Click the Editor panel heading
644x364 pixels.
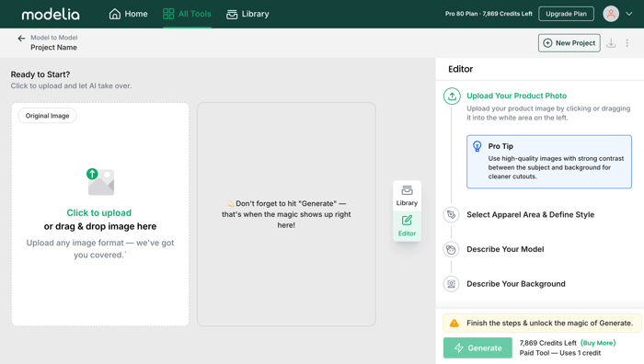click(460, 69)
